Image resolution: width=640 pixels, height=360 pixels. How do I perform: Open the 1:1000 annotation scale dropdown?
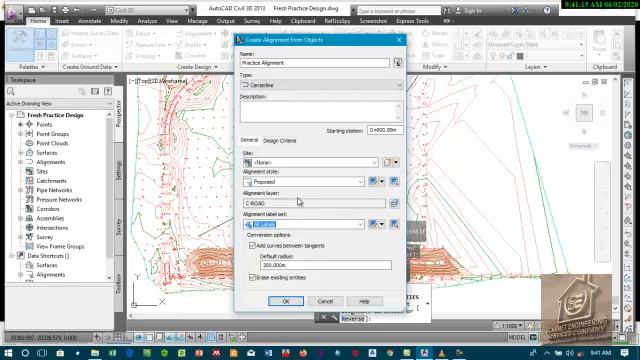point(509,326)
